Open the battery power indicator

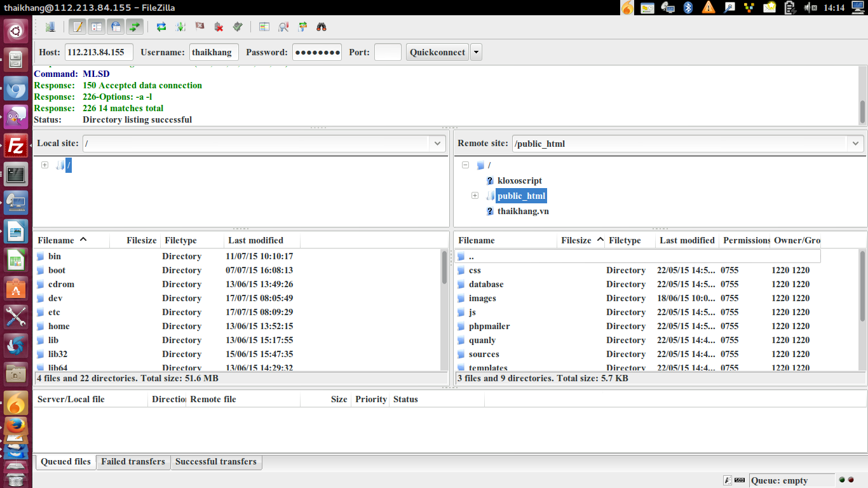790,8
